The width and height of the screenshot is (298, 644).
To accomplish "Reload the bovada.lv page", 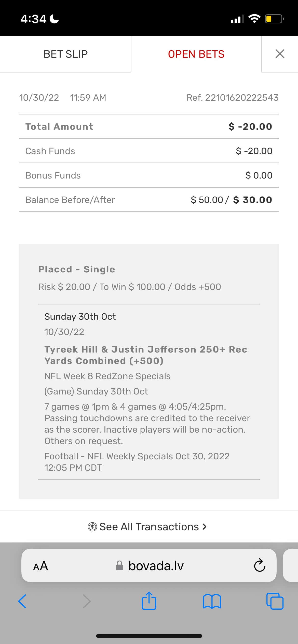I will (x=260, y=565).
